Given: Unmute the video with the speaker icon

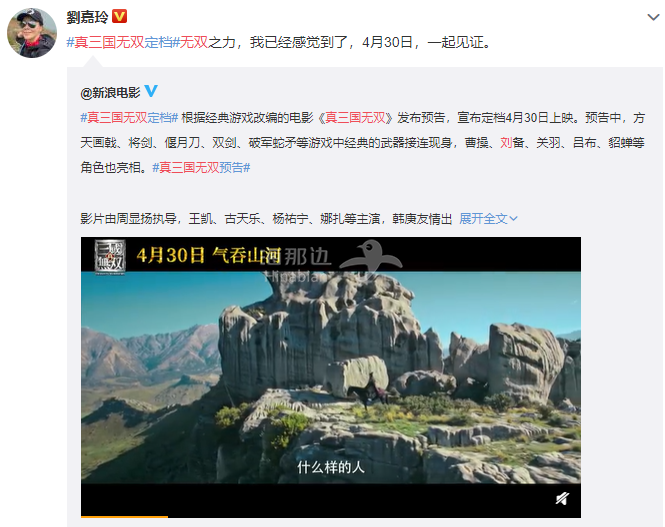Looking at the screenshot, I should [x=562, y=499].
